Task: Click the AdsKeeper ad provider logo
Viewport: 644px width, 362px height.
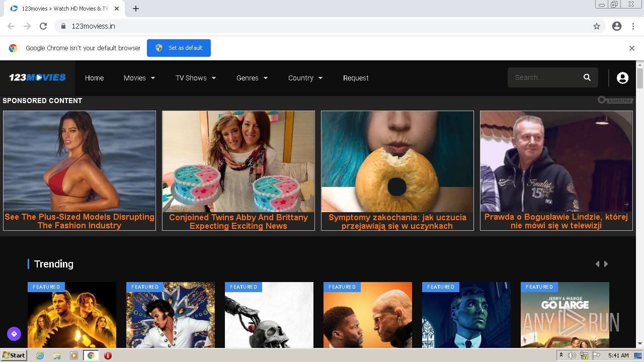Action: 615,100
